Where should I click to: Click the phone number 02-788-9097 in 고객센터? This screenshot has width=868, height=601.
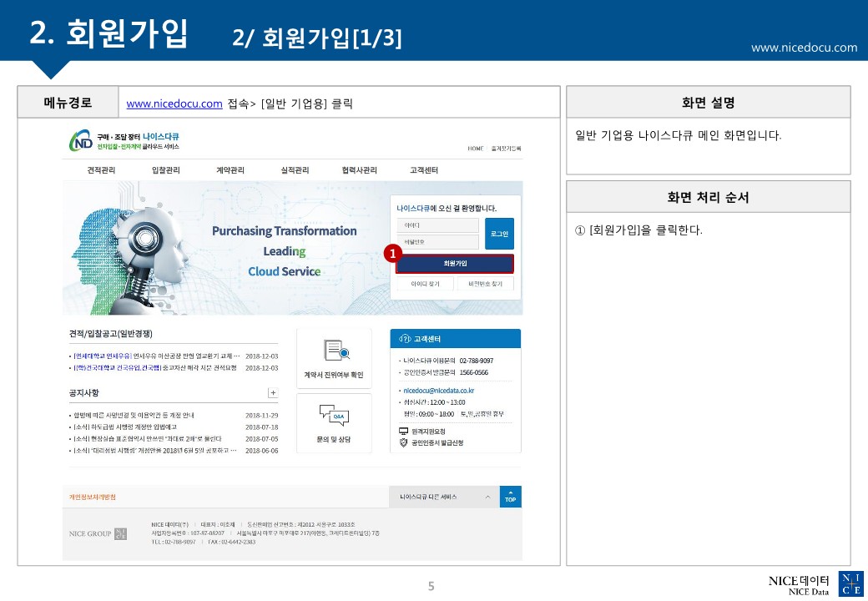[x=476, y=361]
